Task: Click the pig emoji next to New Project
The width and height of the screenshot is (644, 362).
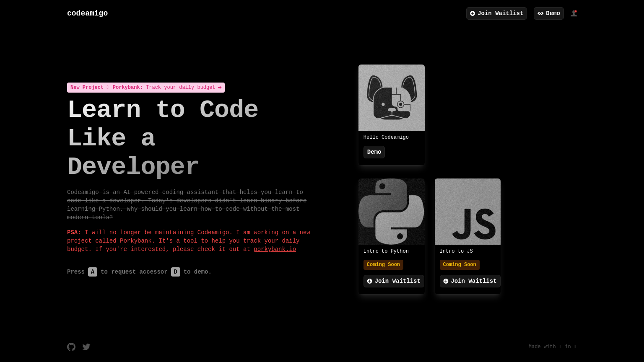Action: click(x=108, y=88)
